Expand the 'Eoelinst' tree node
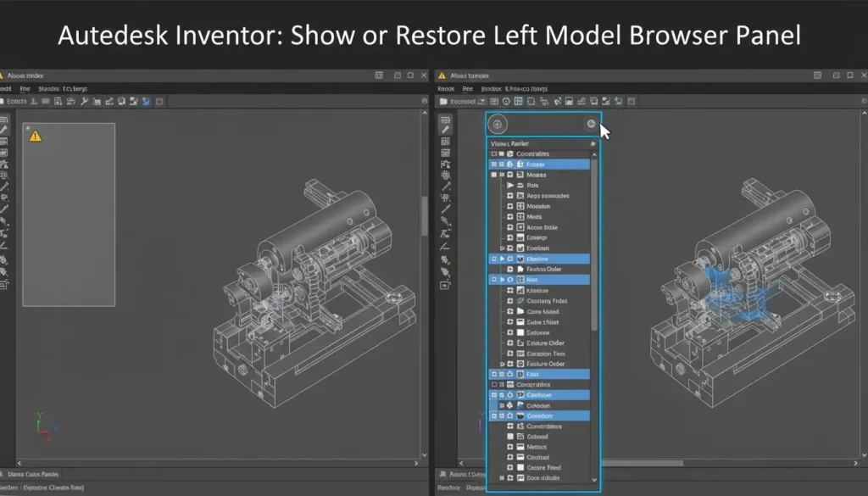The image size is (868, 496). (502, 248)
